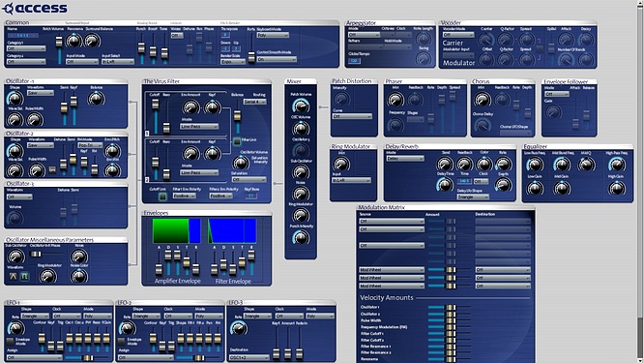Open the Unison Voices dropdown
The width and height of the screenshot is (644, 363).
click(x=177, y=36)
